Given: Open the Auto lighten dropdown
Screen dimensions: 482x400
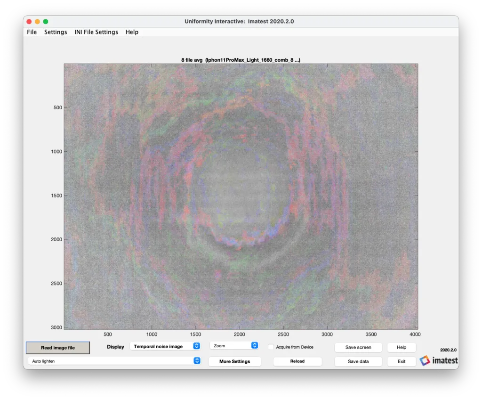Looking at the screenshot, I should [x=114, y=361].
